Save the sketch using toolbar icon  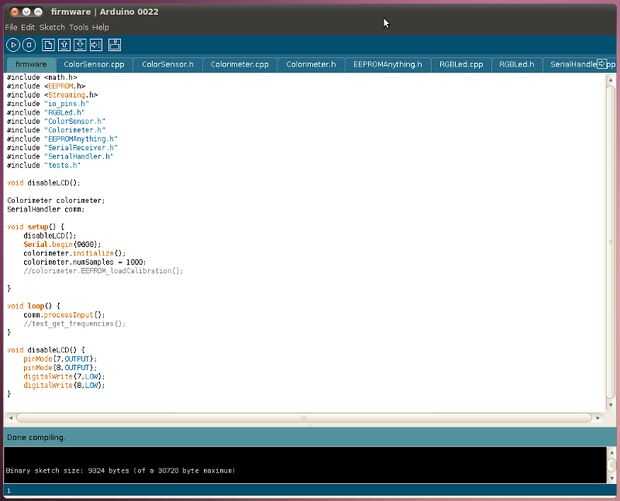click(x=80, y=45)
